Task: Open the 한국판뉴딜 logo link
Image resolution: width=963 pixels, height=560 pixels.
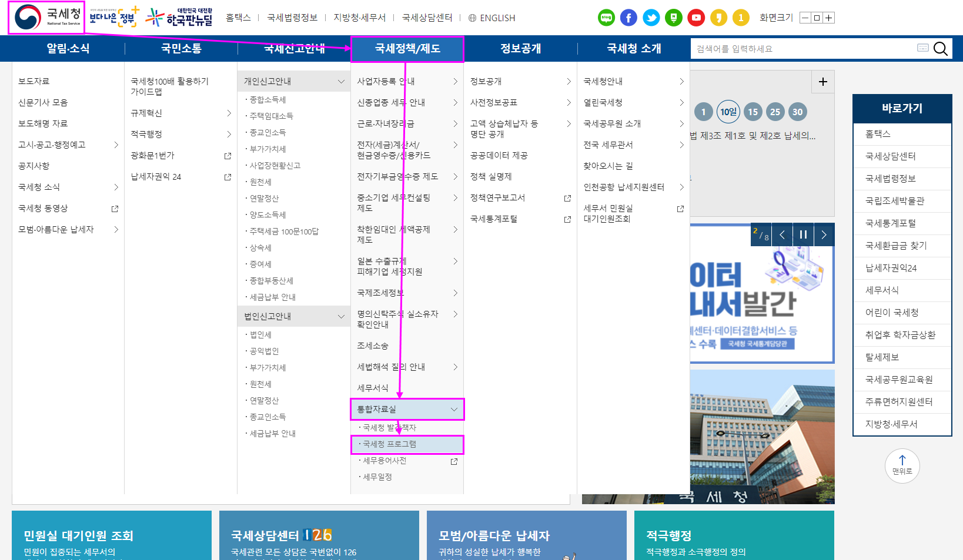Action: (x=179, y=17)
